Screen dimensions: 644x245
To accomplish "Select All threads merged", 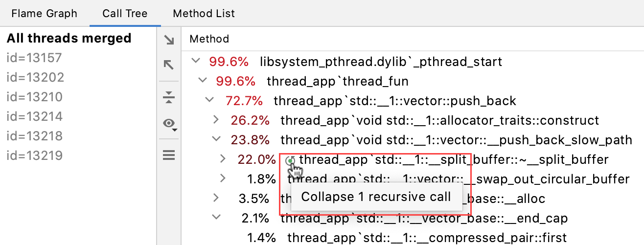I will click(69, 39).
